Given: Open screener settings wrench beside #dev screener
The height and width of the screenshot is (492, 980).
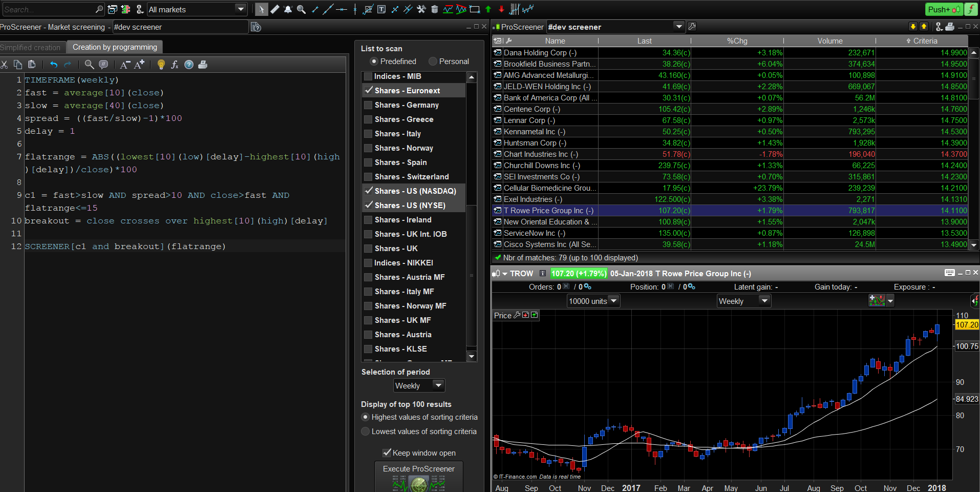Looking at the screenshot, I should 692,27.
